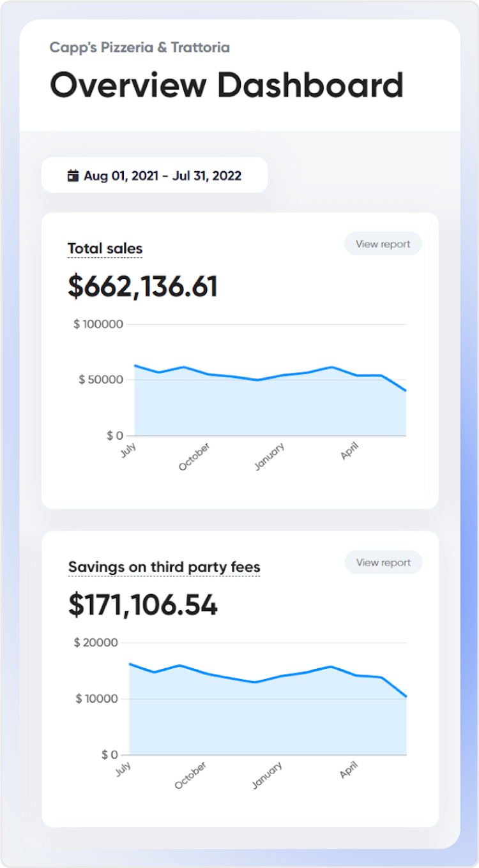This screenshot has height=868, width=479.
Task: Click the July label on savings chart
Action: pos(123,768)
